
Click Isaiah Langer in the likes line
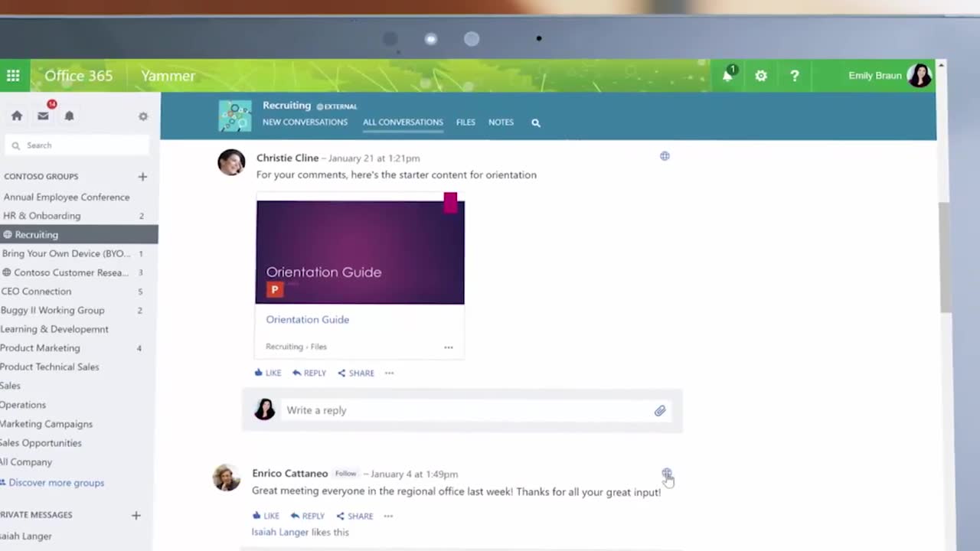(x=280, y=533)
